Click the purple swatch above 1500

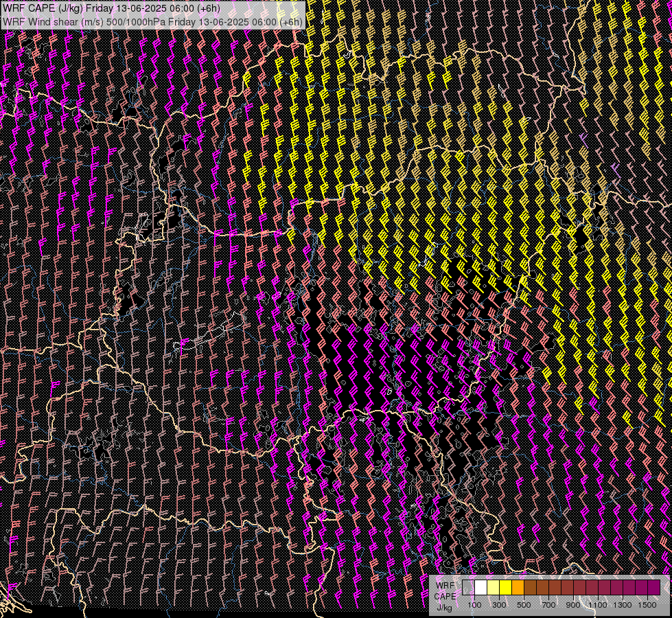pyautogui.click(x=654, y=587)
